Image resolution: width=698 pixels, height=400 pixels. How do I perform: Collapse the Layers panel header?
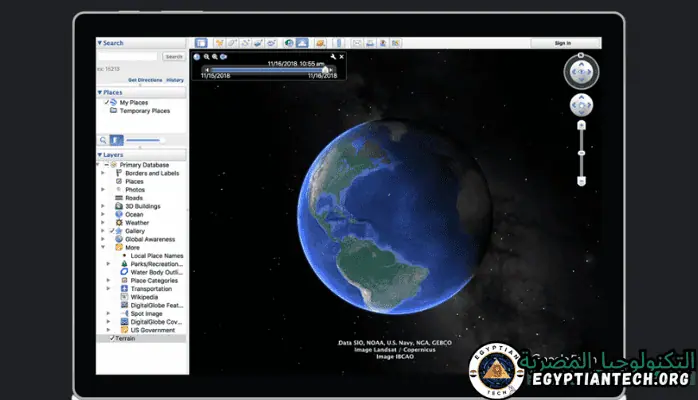coord(100,155)
